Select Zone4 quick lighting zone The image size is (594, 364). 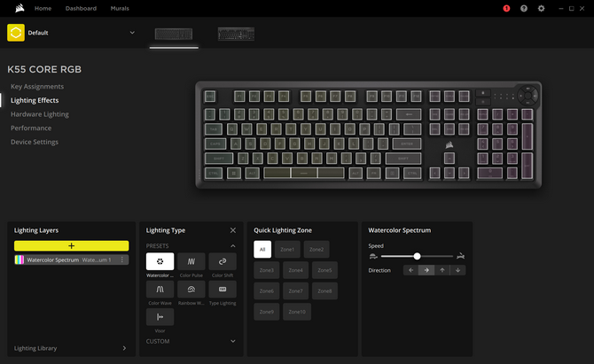tap(295, 270)
